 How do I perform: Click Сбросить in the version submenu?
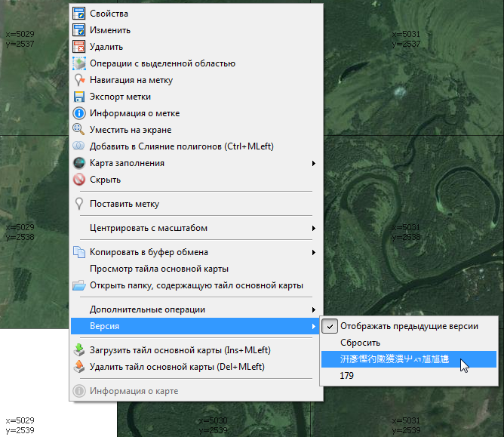click(x=360, y=343)
